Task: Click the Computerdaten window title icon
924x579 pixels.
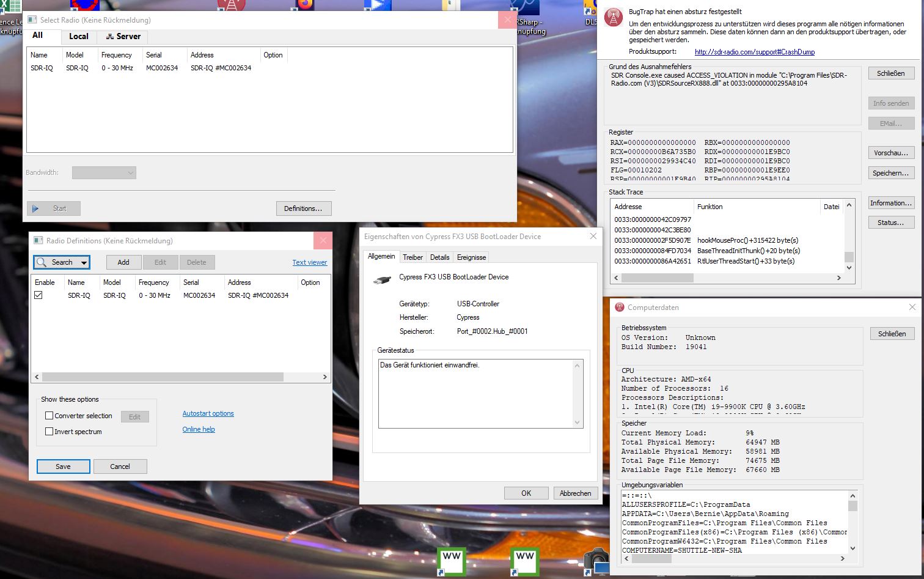Action: [x=620, y=308]
